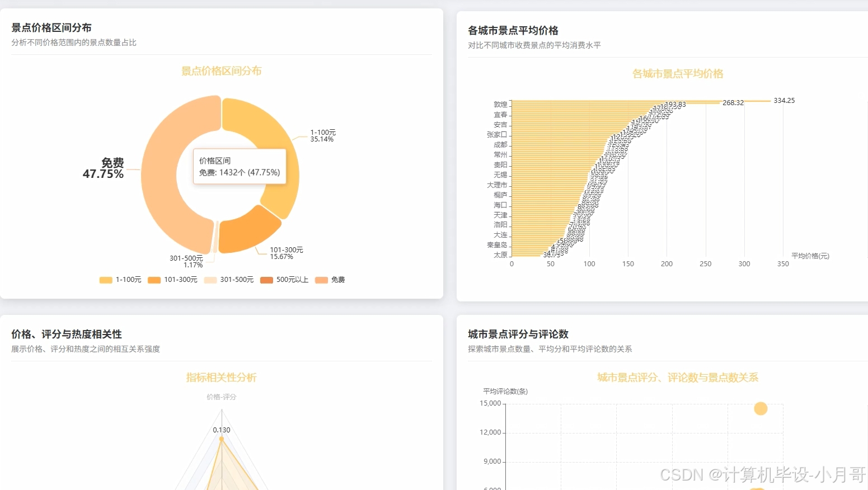Click the black card heading 景点价格区间分布
Screen dimensions: 868x490
tap(51, 27)
